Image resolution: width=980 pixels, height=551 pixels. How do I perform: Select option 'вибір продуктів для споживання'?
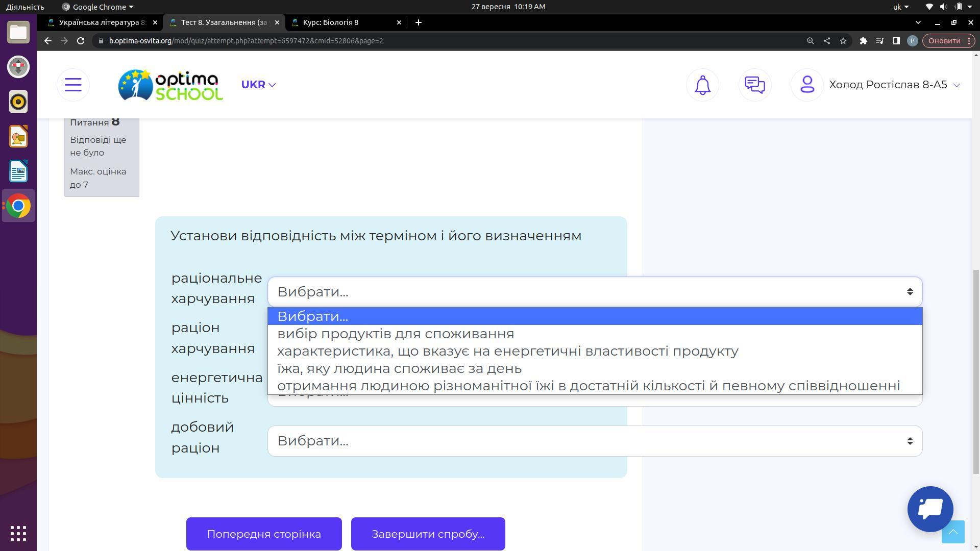tap(396, 334)
